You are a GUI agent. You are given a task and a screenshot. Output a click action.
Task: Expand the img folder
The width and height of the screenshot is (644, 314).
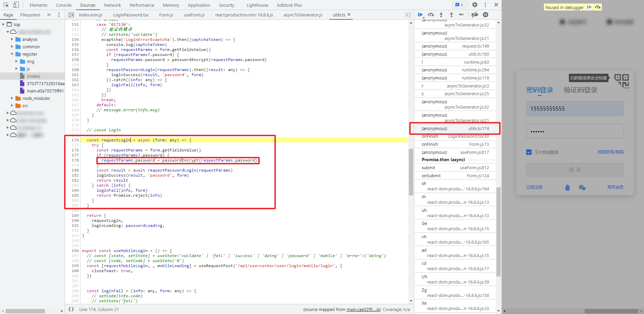[x=16, y=61]
